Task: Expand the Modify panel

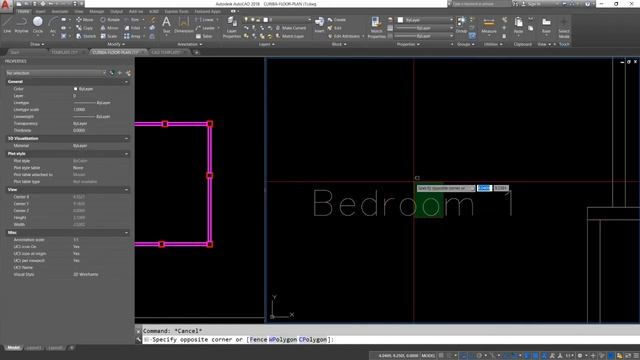Action: point(115,44)
